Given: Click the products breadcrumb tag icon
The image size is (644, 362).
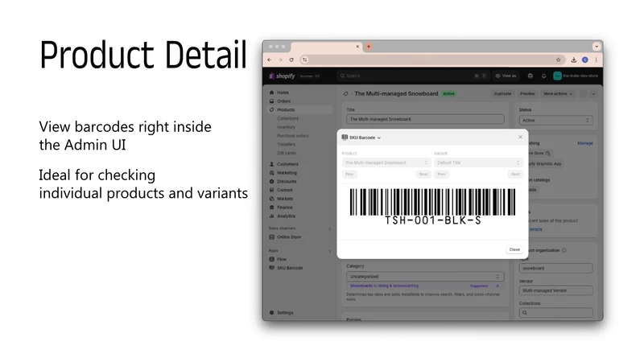Looking at the screenshot, I should tap(346, 94).
